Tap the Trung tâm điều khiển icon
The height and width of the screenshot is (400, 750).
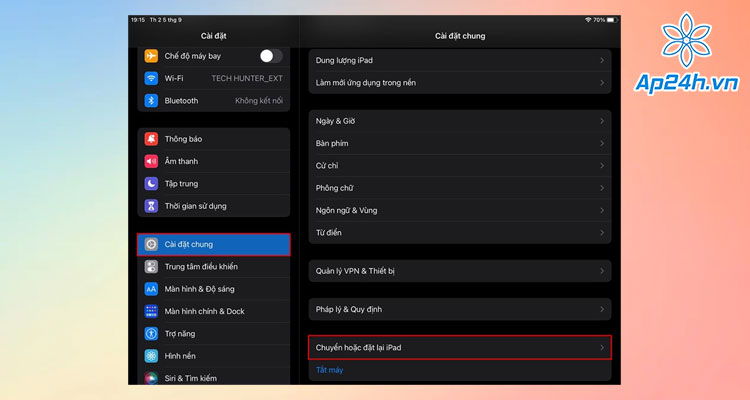(151, 267)
